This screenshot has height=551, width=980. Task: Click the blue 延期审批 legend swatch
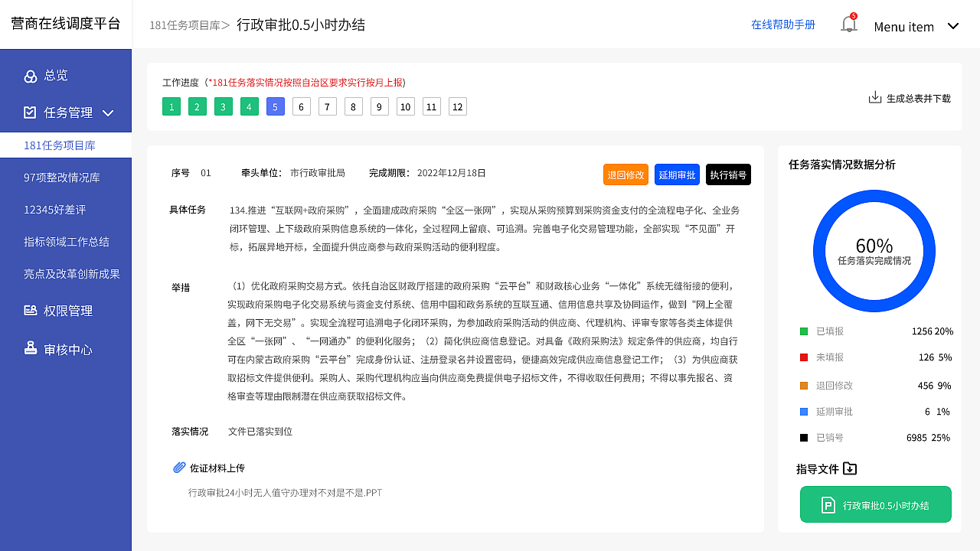(804, 412)
